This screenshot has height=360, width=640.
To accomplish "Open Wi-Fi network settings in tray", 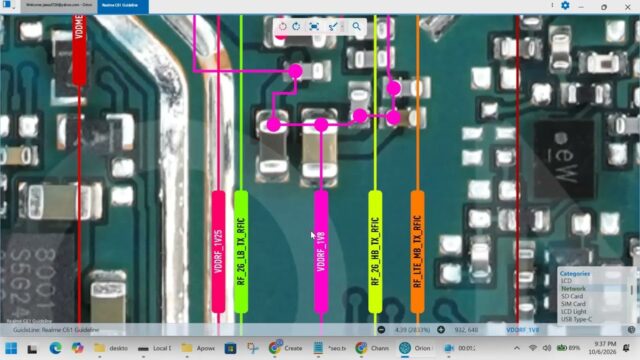I will [x=533, y=348].
